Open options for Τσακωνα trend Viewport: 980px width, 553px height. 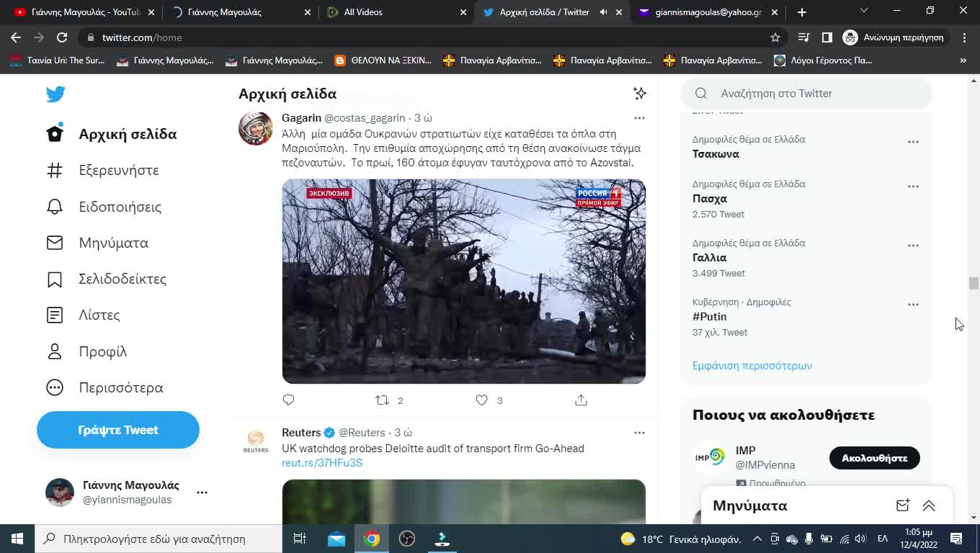[x=913, y=142]
